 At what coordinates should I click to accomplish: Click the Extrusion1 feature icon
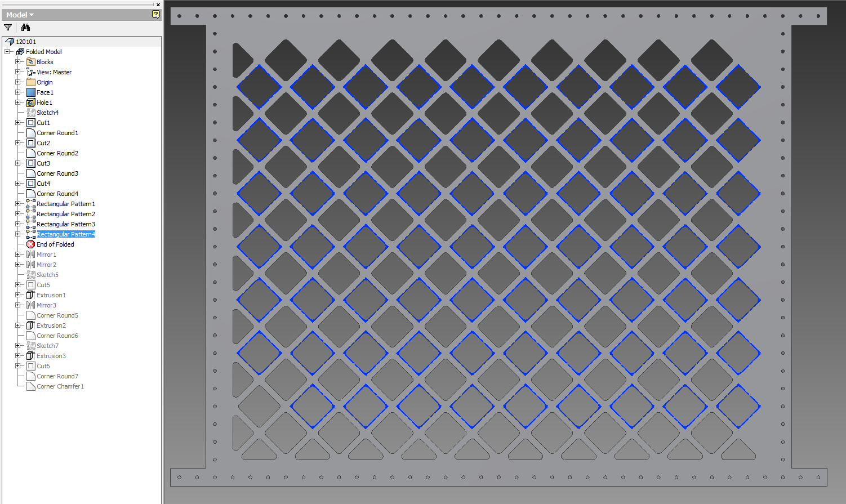31,295
